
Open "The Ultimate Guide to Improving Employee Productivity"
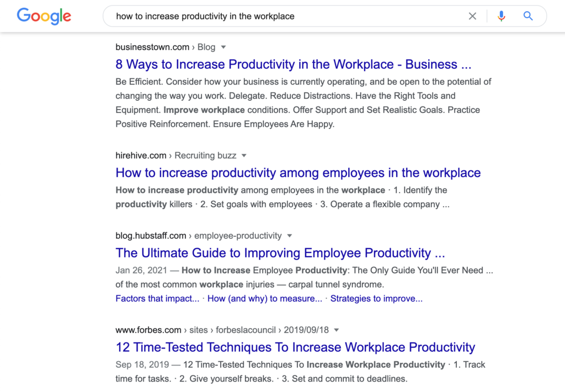click(280, 253)
